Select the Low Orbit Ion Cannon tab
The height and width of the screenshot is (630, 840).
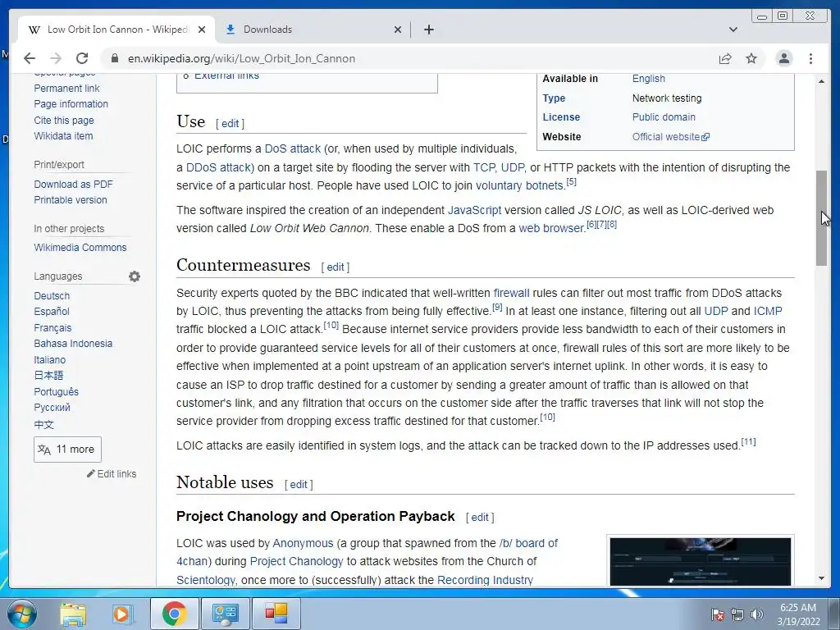coord(116,30)
